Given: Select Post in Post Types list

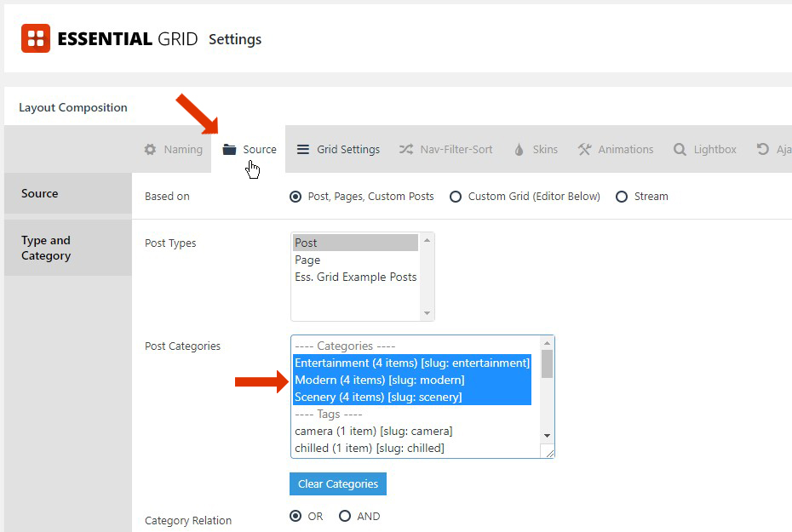Looking at the screenshot, I should click(356, 243).
